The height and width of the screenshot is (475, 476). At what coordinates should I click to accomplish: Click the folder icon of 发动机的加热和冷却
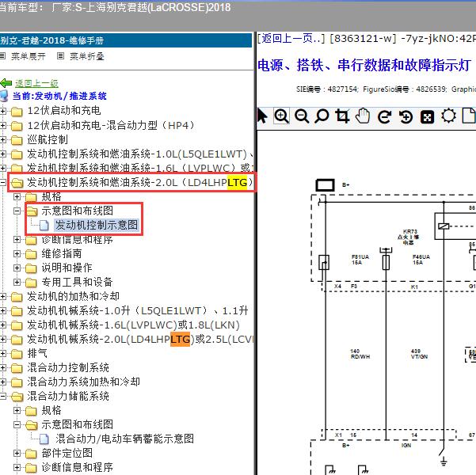coord(17,297)
